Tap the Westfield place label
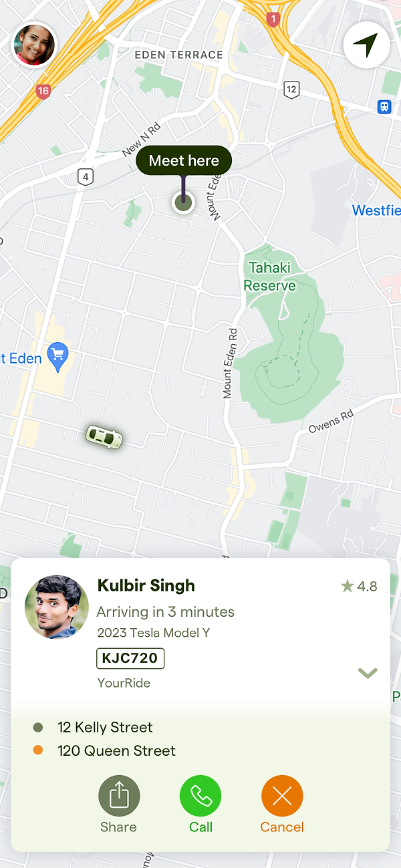 pos(376,210)
